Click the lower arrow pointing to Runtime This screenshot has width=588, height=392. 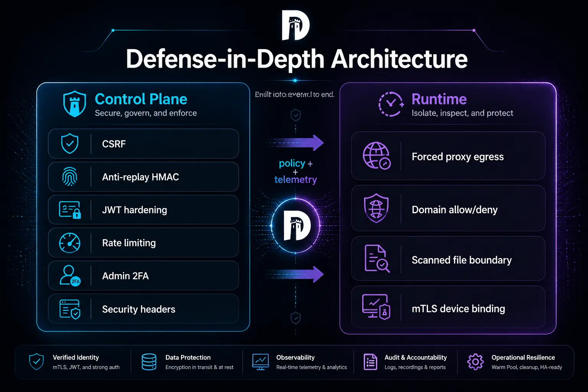pyautogui.click(x=295, y=274)
